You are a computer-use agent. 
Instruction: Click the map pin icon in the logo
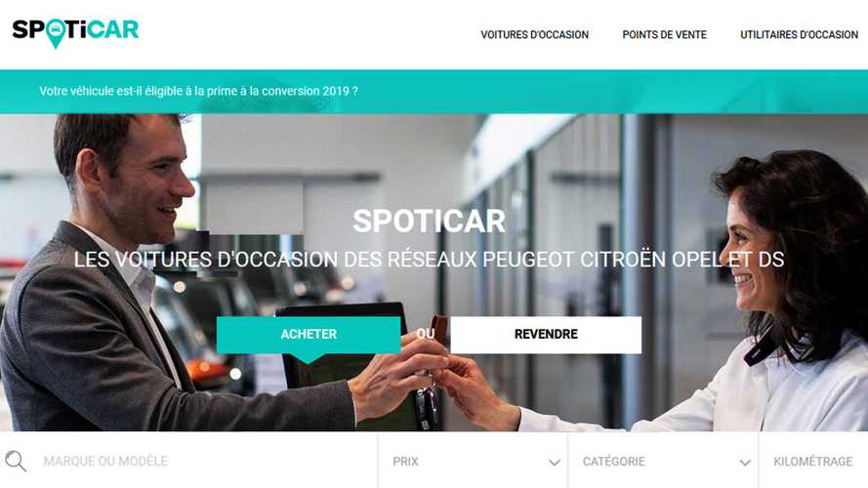56,33
